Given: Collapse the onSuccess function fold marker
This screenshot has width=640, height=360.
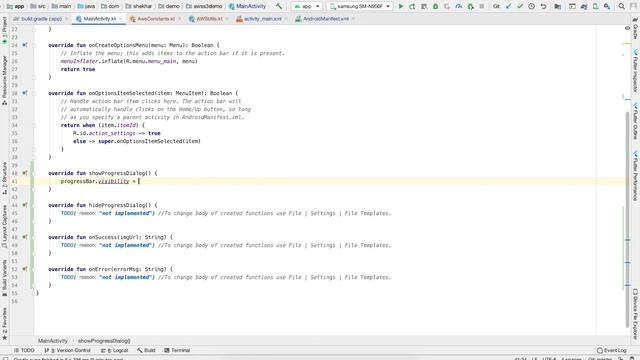Looking at the screenshot, I should pyautogui.click(x=34, y=237).
